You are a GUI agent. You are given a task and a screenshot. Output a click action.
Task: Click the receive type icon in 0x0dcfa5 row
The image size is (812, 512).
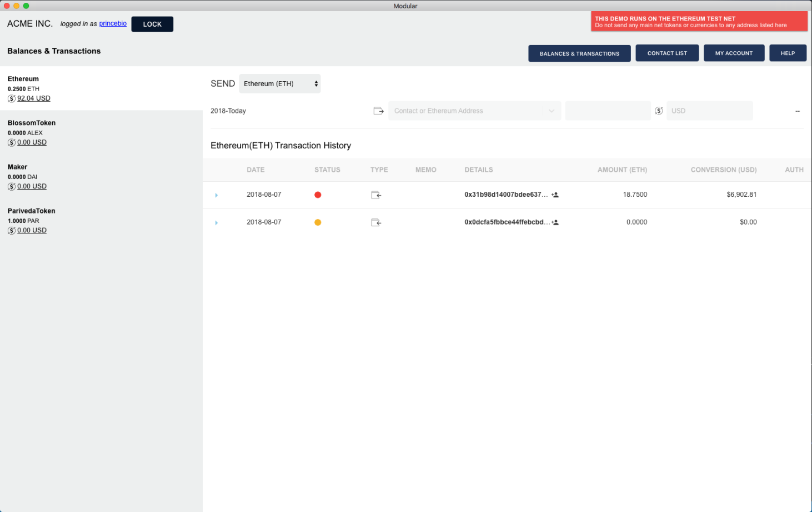click(x=376, y=222)
